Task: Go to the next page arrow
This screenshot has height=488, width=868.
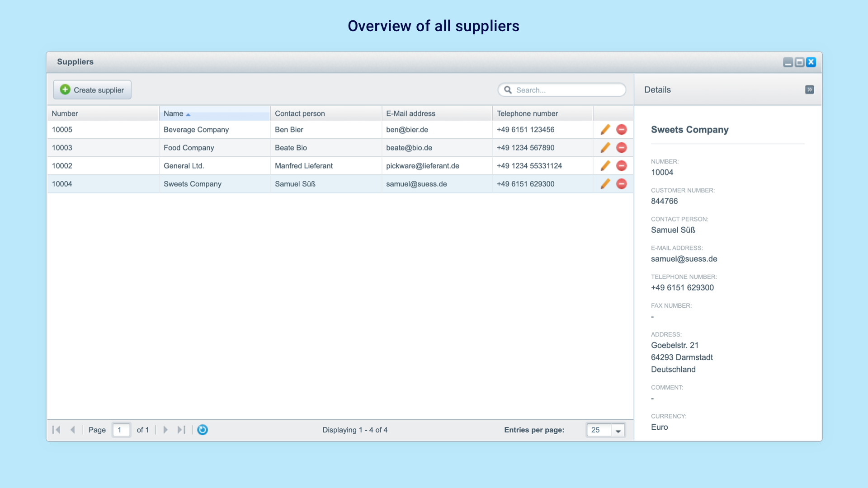Action: (165, 430)
